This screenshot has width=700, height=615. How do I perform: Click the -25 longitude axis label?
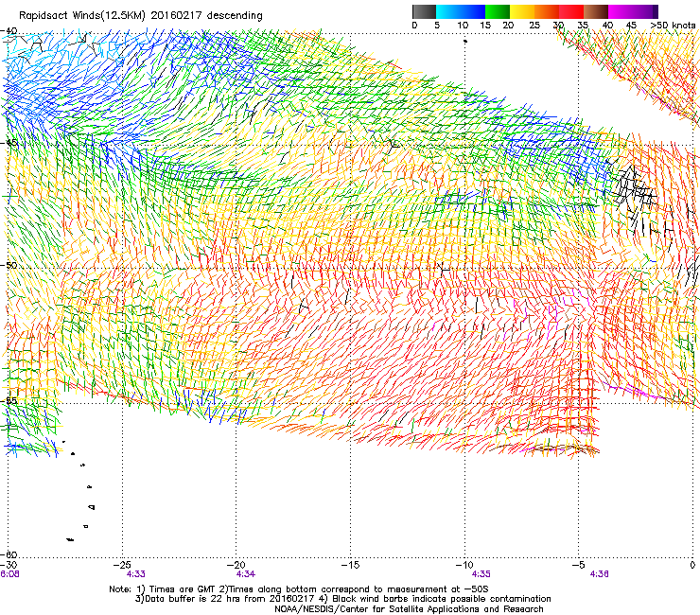[x=122, y=565]
